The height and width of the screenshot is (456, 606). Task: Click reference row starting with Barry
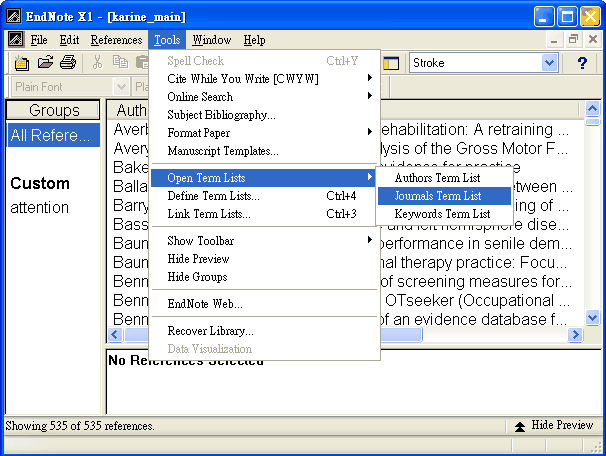[130, 205]
